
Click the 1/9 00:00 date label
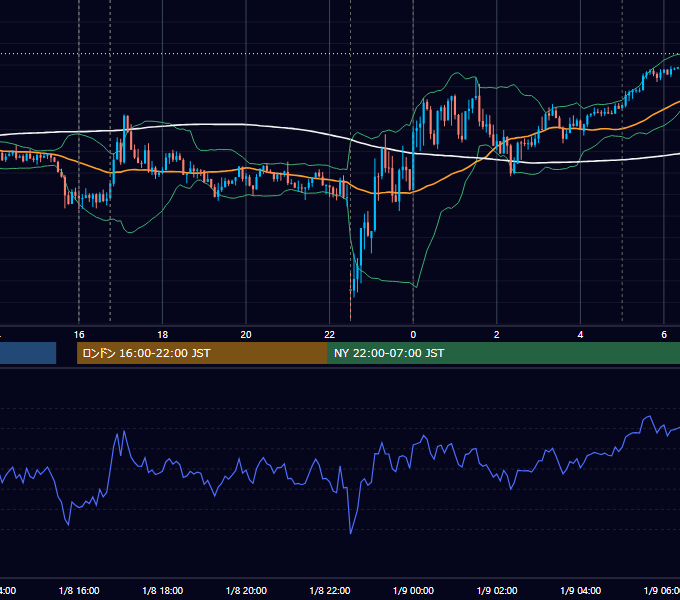pos(413,590)
